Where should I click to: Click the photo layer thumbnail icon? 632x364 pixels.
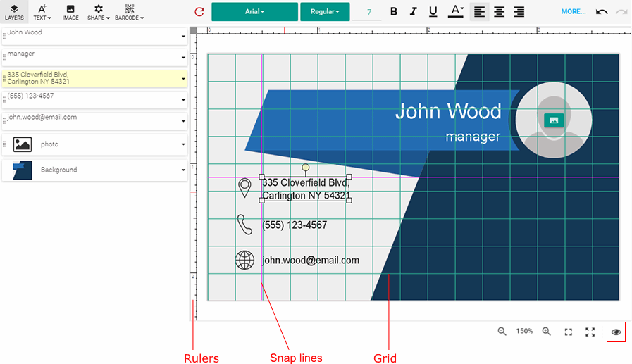tap(22, 144)
